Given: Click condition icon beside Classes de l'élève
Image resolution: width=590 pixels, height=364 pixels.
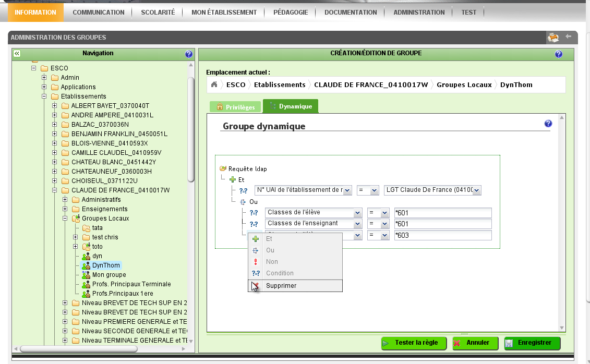Looking at the screenshot, I should pyautogui.click(x=255, y=213).
